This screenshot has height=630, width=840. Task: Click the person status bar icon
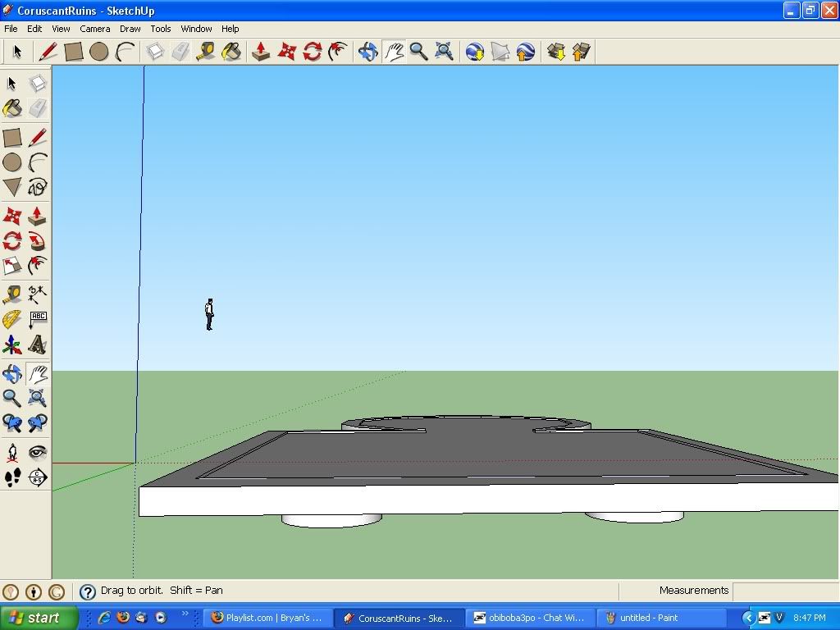pos(34,591)
